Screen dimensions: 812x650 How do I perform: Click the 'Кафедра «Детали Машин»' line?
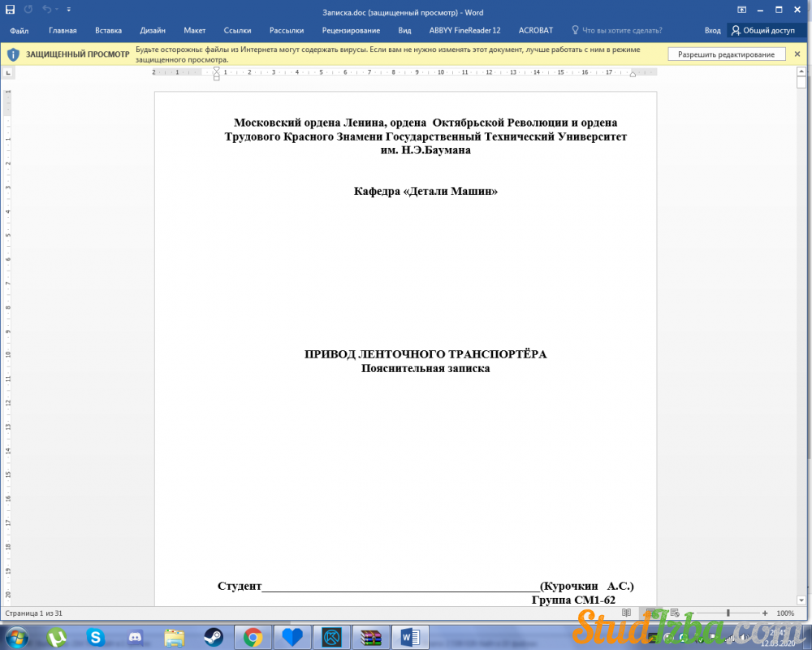[425, 191]
